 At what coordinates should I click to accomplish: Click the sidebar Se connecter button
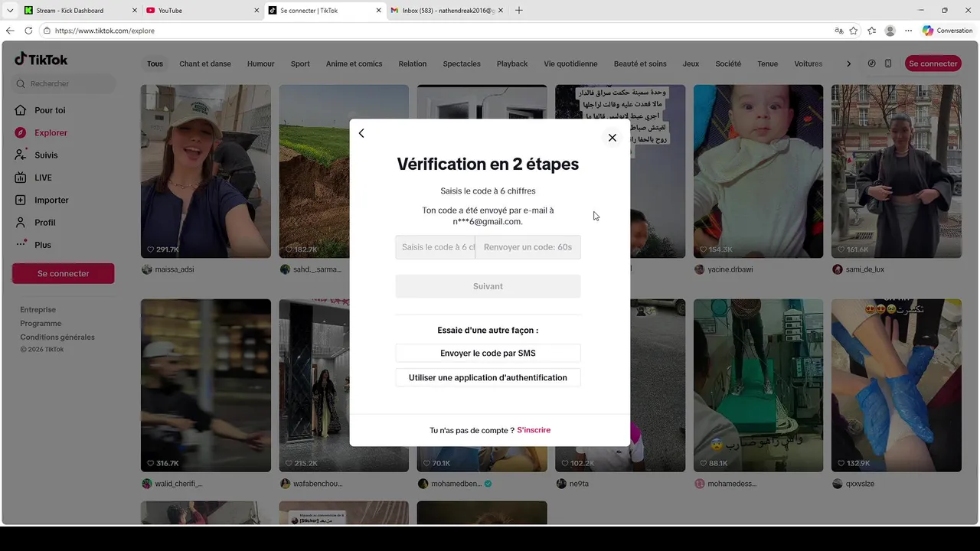(64, 273)
